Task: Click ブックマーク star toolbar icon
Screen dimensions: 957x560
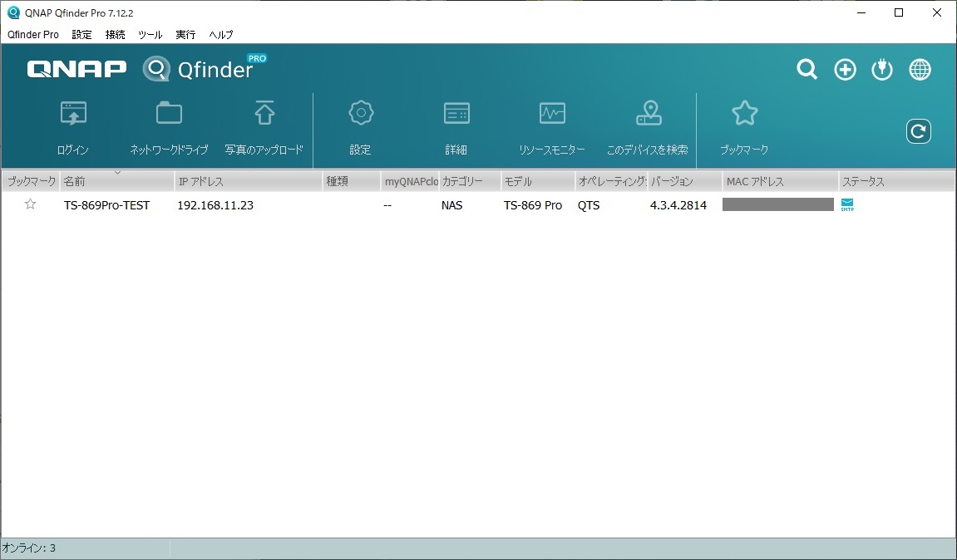Action: click(x=745, y=113)
